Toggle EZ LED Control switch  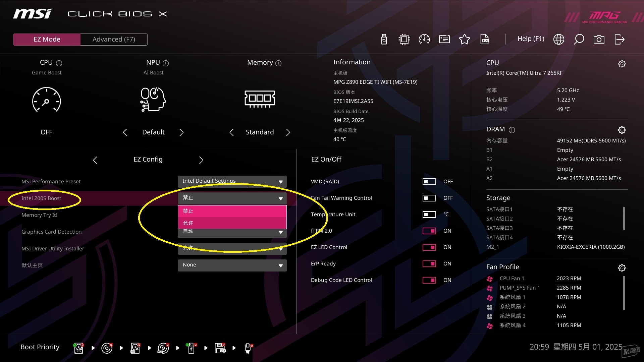click(x=429, y=247)
